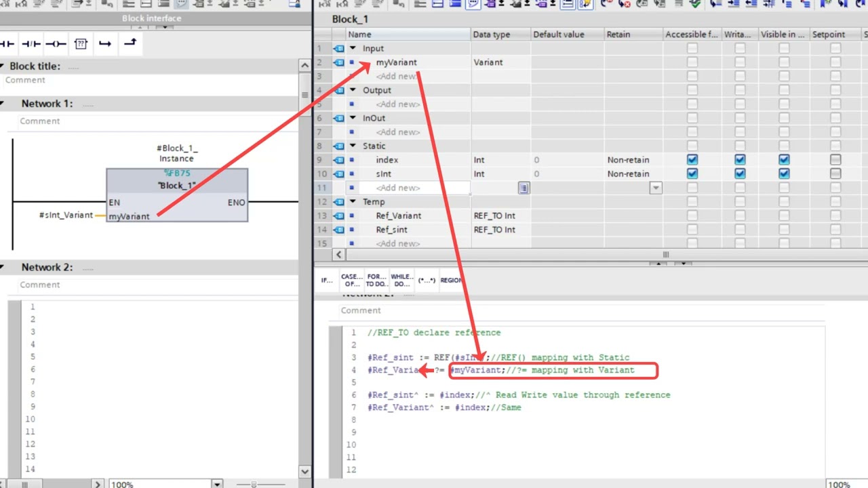Viewport: 868px width, 488px height.
Task: Collapse the Output section
Action: click(x=353, y=90)
